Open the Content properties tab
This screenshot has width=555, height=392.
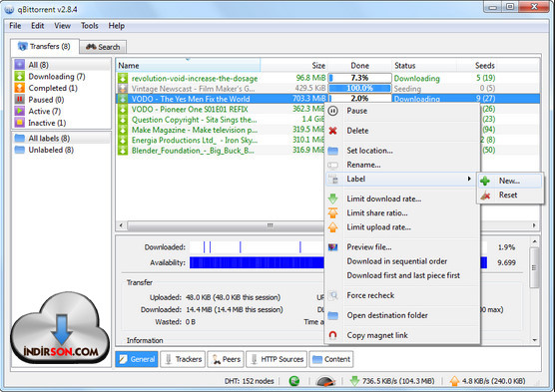click(331, 359)
